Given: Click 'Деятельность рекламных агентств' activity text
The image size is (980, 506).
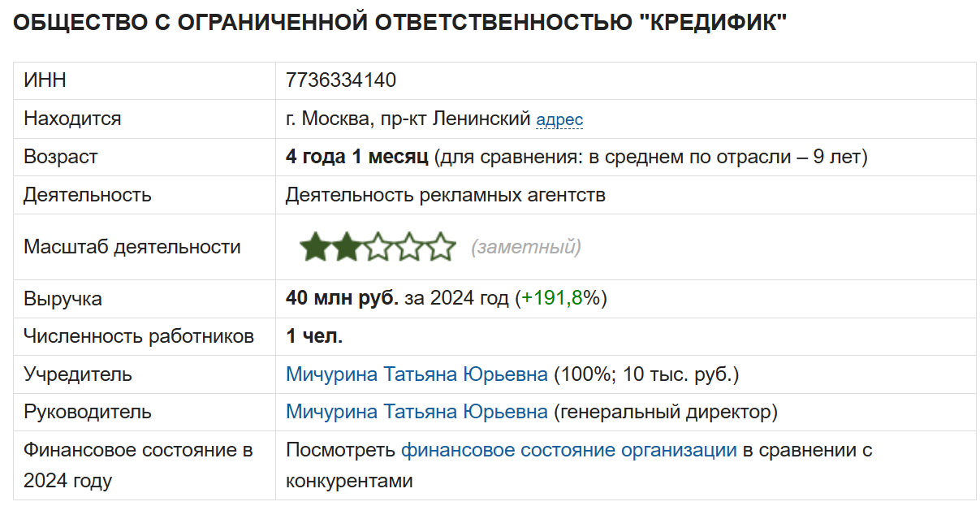Looking at the screenshot, I should pyautogui.click(x=445, y=195).
